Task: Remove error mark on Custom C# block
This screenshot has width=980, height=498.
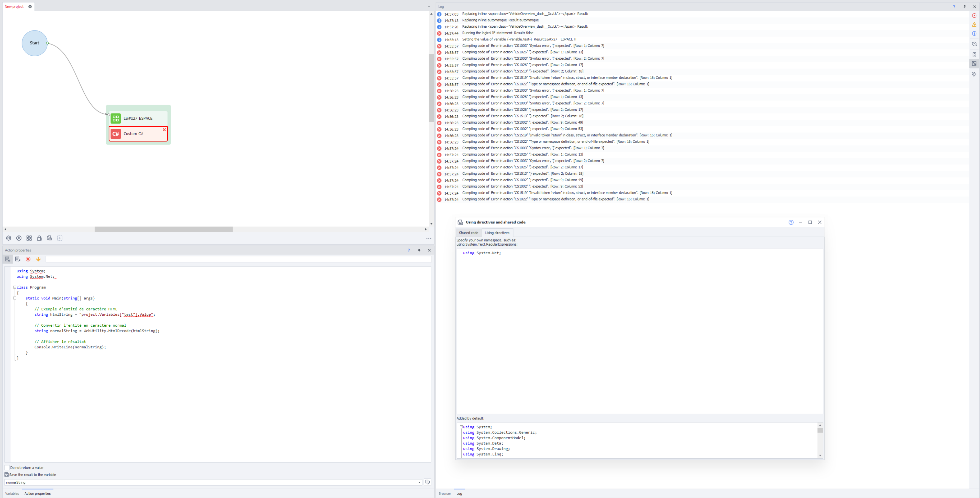Action: point(164,130)
